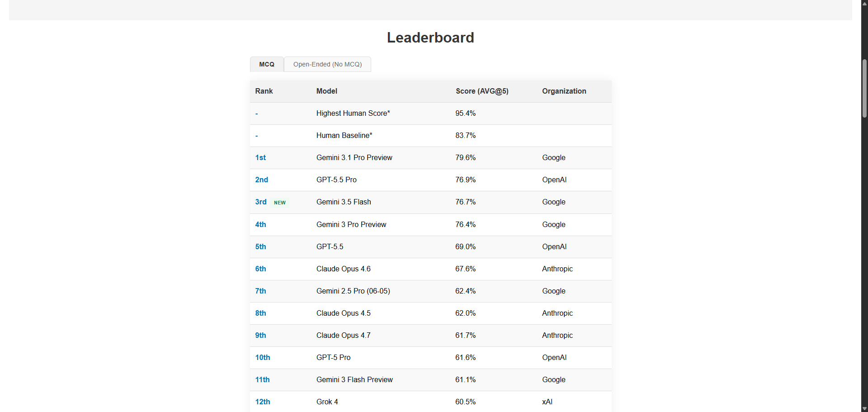Screen dimensions: 868x412
Task: Click the Score (AVG@5) column header
Action: tap(482, 91)
